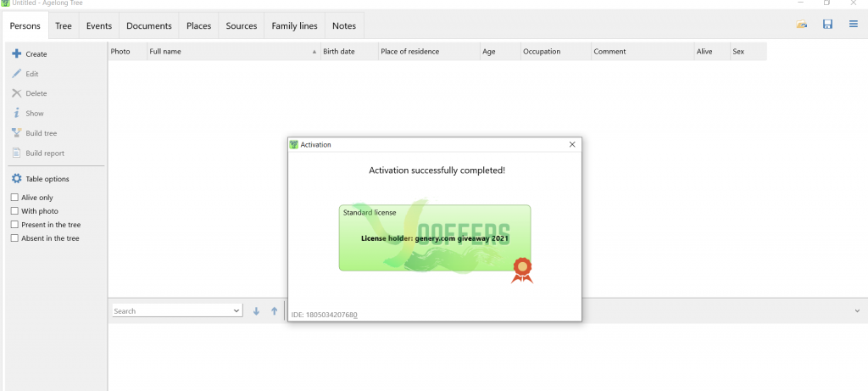Open the Documents tab
Viewport: 868px width, 391px height.
(149, 26)
